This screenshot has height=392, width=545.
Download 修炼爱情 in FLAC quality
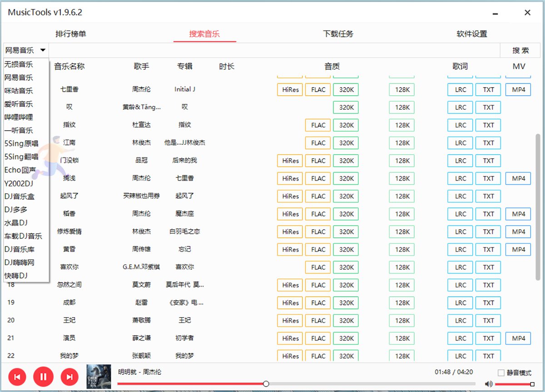coord(318,231)
